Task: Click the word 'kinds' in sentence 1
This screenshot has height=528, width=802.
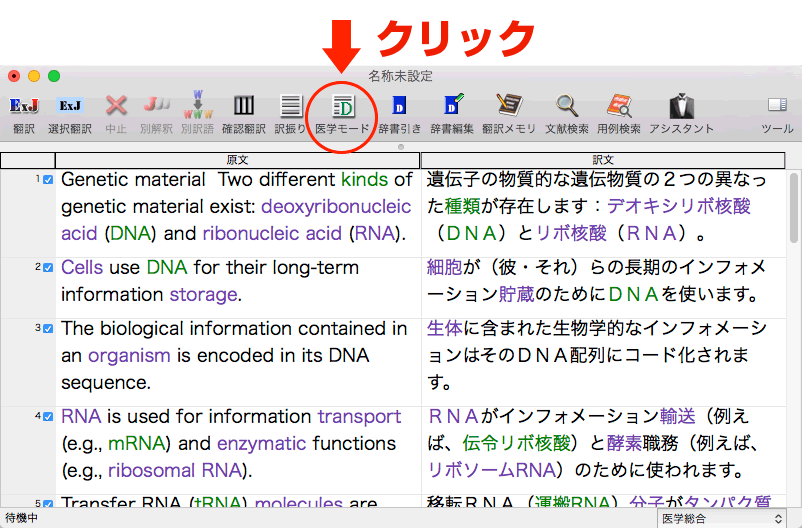Action: [365, 180]
